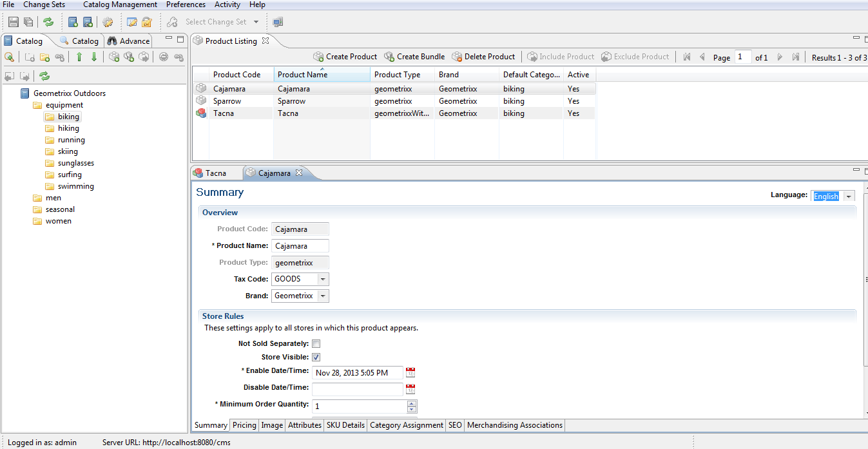868x449 pixels.
Task: Close the Cajamara editor tab with its X
Action: tap(298, 173)
